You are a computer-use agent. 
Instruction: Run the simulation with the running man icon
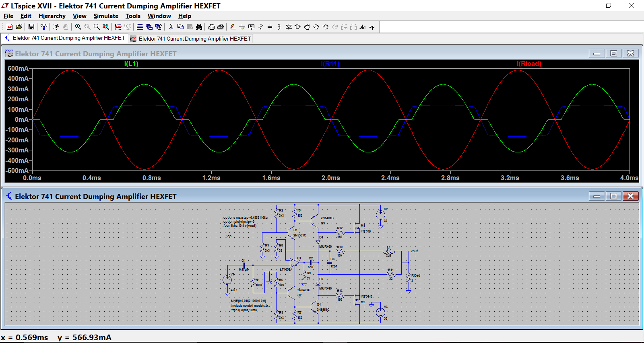pos(56,27)
